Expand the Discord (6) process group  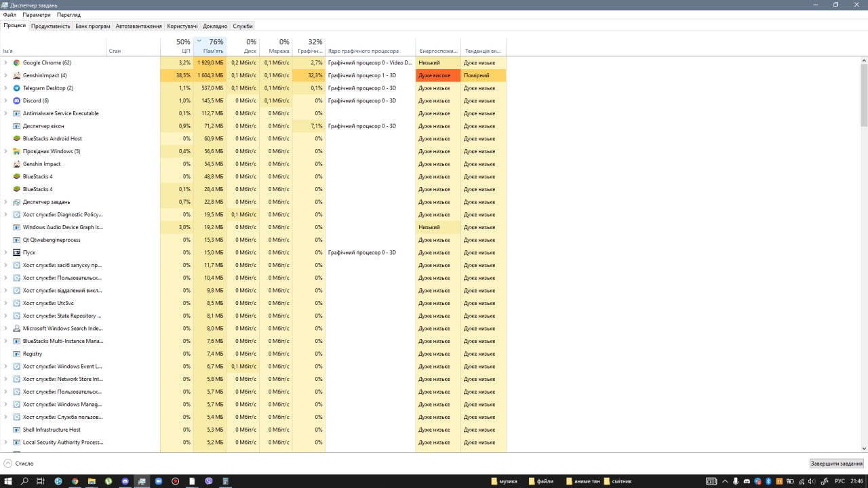[5, 100]
